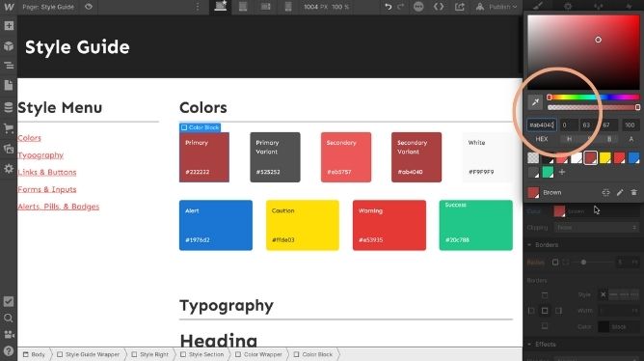The width and height of the screenshot is (644, 361).
Task: Open the Publish dropdown
Action: tap(496, 7)
